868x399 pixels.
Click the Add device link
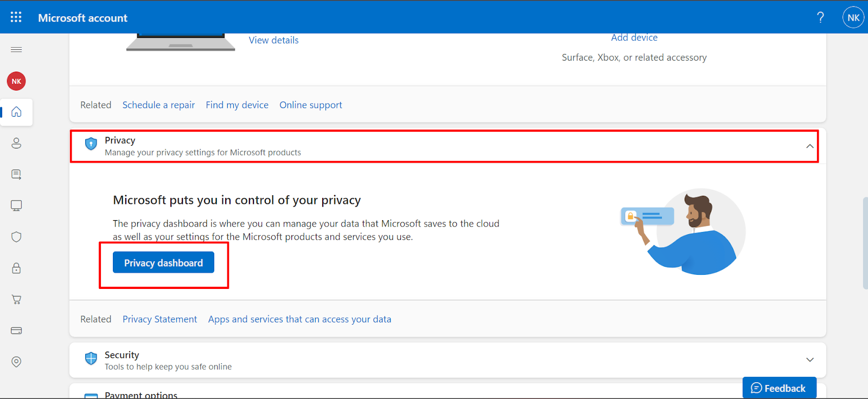point(634,37)
